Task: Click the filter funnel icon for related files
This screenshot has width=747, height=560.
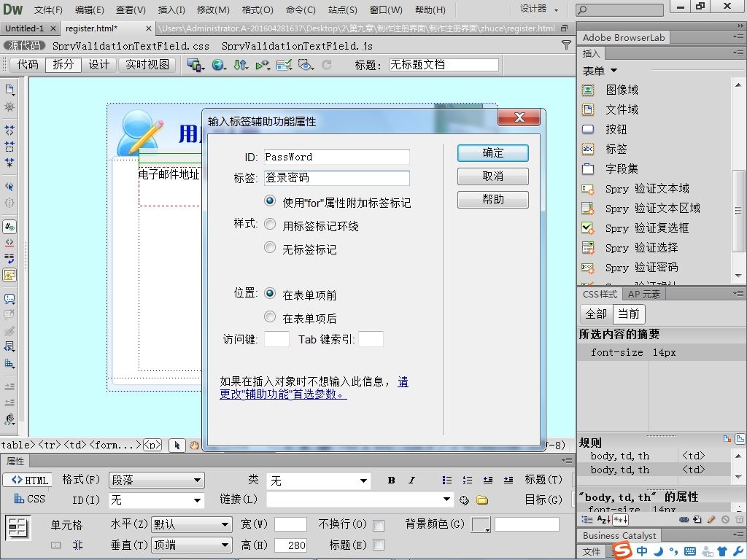Action: (566, 45)
